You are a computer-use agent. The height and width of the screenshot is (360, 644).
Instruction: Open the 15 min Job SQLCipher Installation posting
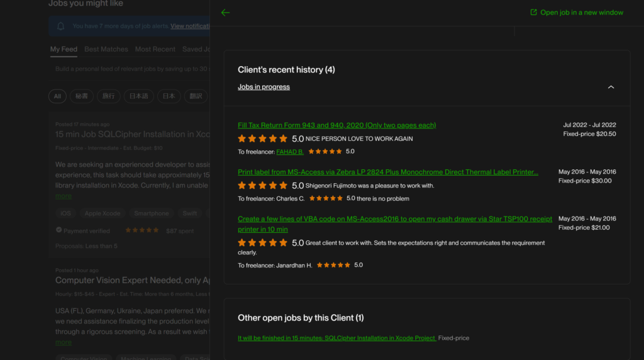[133, 135]
